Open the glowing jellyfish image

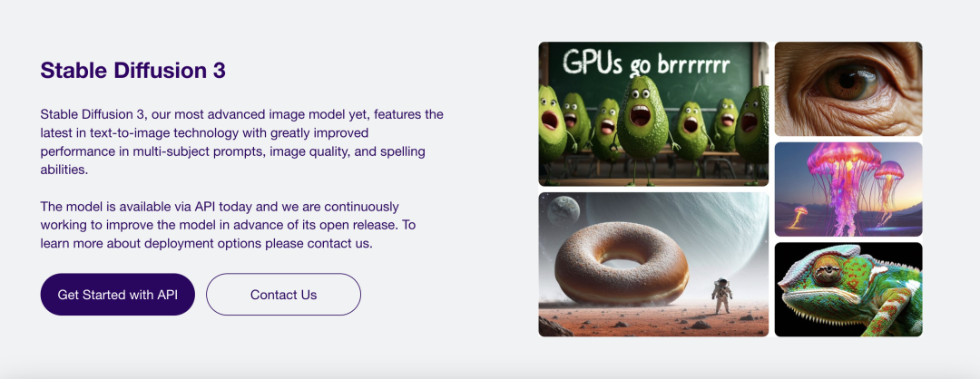[x=848, y=189]
